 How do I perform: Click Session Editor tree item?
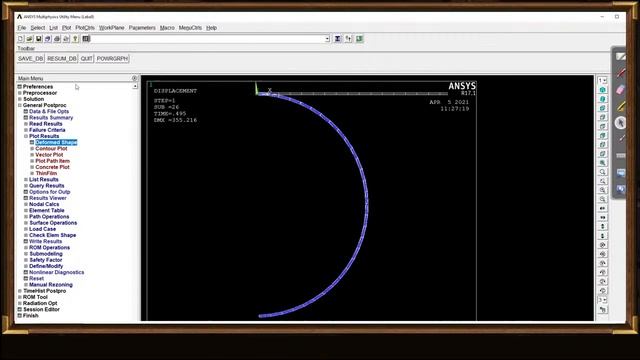click(41, 309)
